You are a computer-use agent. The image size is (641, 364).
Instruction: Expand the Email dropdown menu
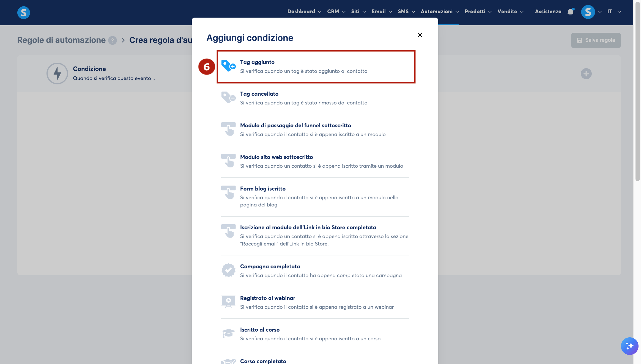(382, 12)
